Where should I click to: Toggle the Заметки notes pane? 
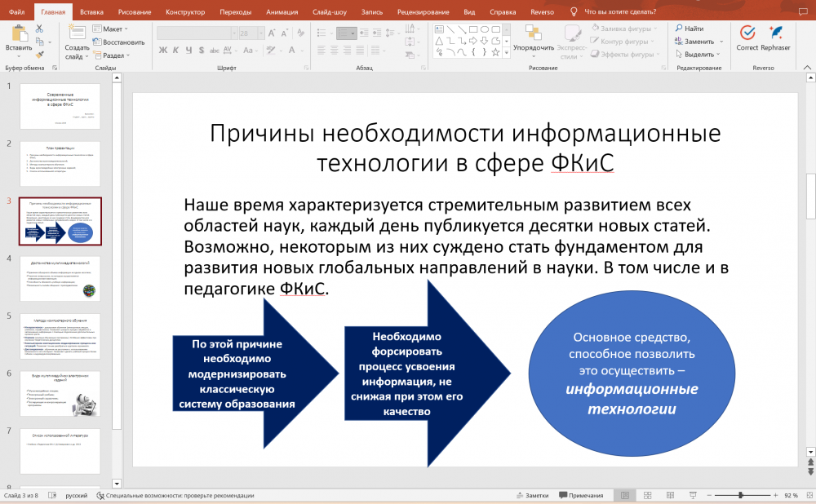[531, 496]
